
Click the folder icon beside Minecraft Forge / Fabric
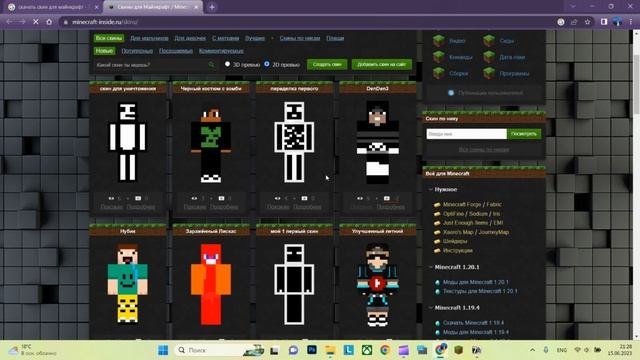(437, 204)
